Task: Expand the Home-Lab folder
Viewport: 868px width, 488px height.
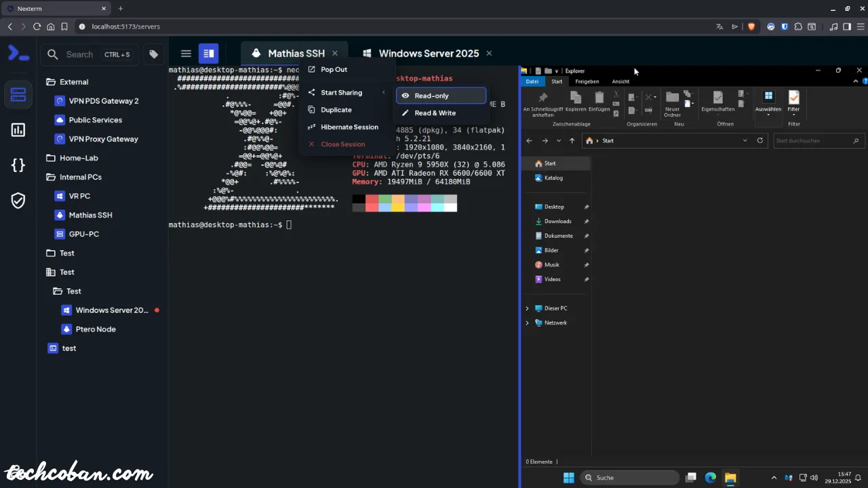Action: click(x=72, y=158)
